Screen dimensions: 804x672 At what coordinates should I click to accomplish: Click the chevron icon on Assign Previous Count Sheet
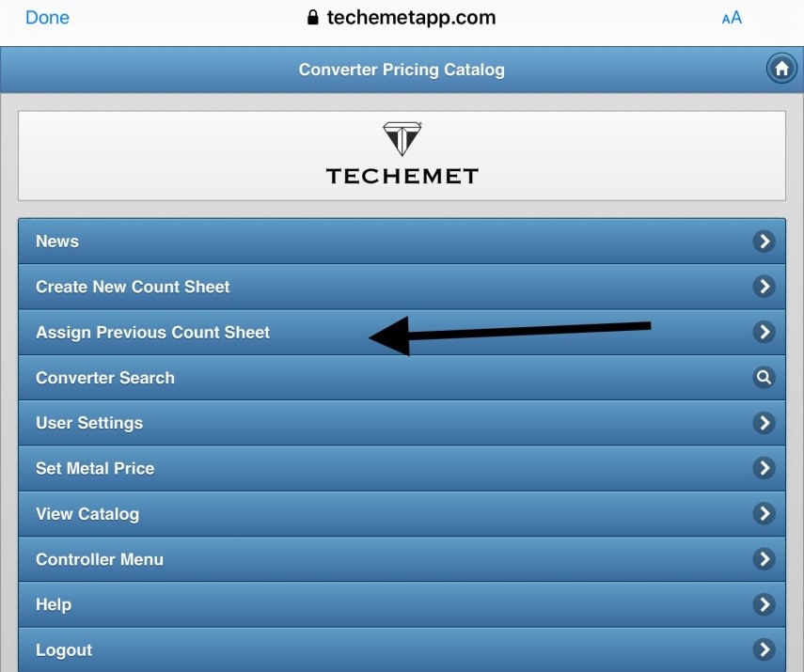(765, 332)
